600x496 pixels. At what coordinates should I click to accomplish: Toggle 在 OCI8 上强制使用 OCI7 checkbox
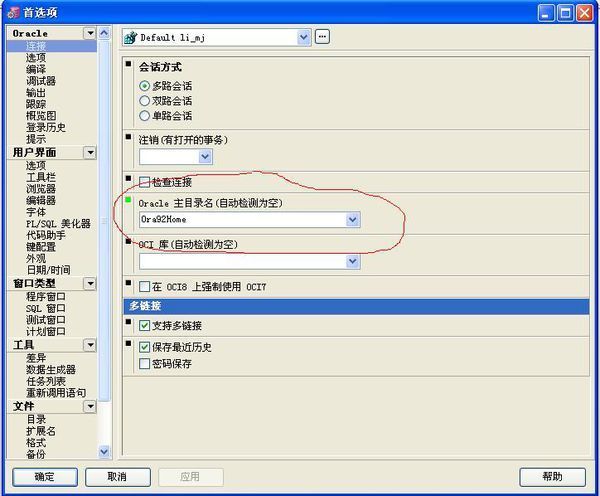click(x=144, y=287)
